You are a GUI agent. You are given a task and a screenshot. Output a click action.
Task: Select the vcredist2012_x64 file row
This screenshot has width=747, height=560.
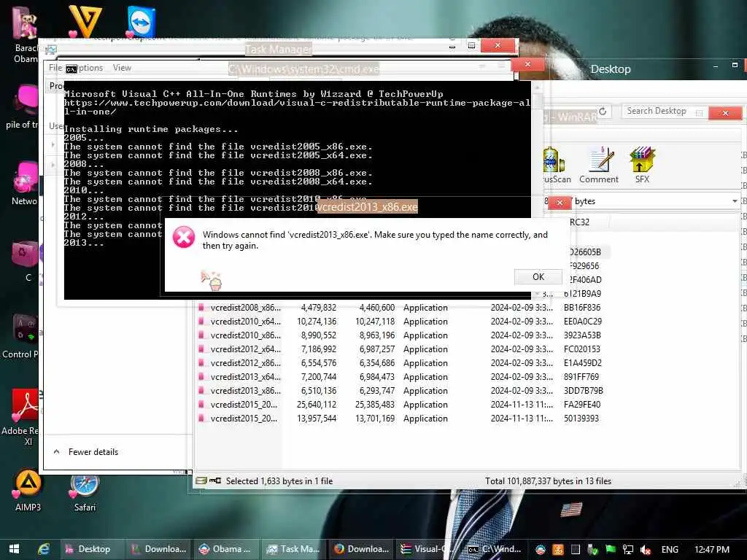pos(400,349)
